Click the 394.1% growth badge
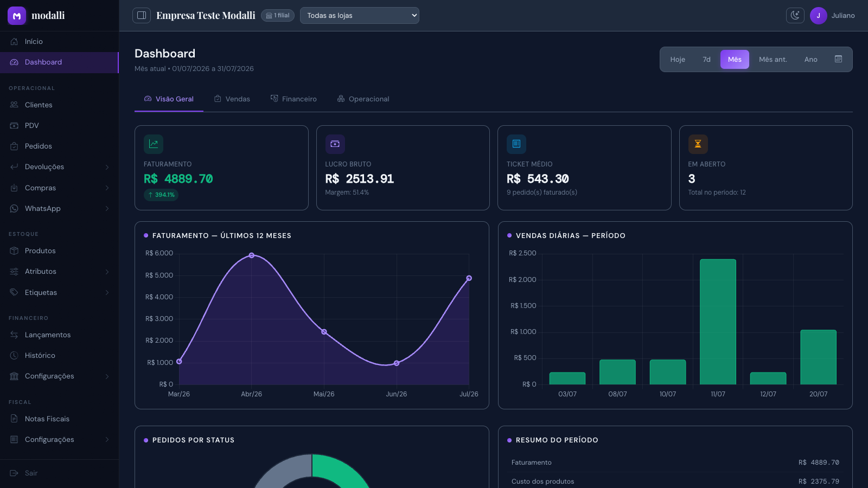868x488 pixels. click(x=161, y=195)
